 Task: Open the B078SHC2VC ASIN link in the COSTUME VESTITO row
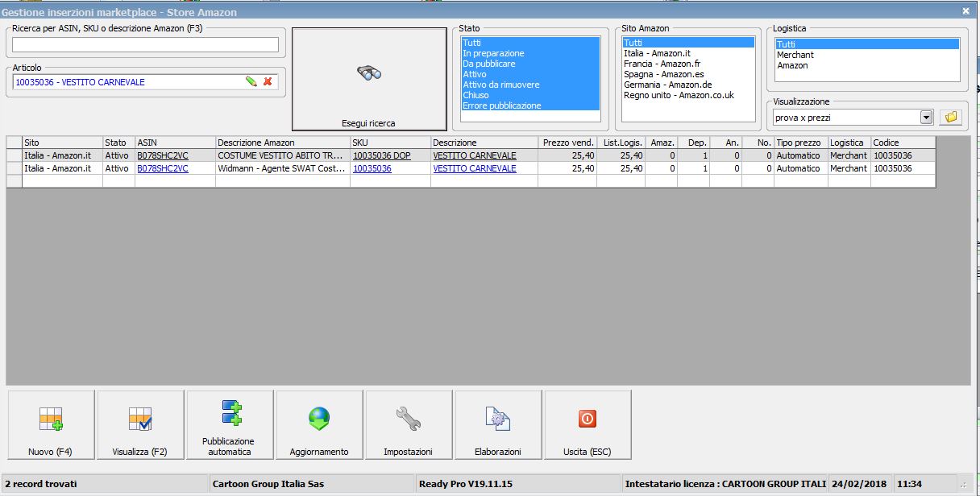click(163, 155)
